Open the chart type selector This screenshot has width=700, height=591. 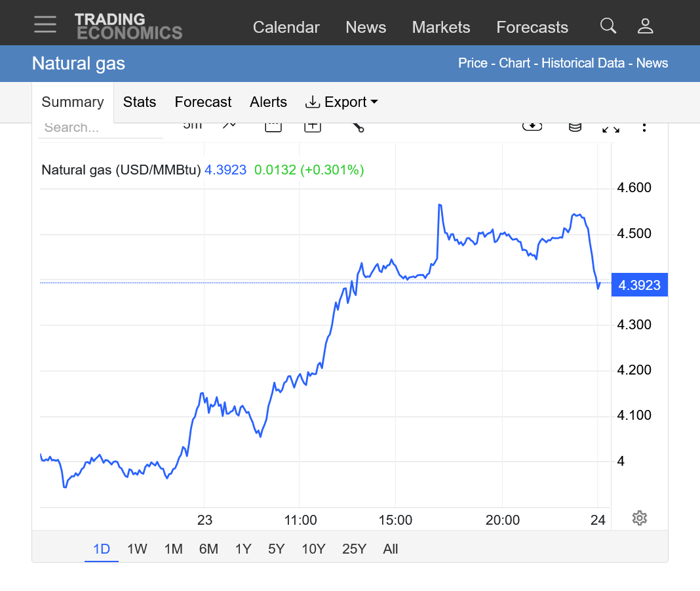(229, 125)
